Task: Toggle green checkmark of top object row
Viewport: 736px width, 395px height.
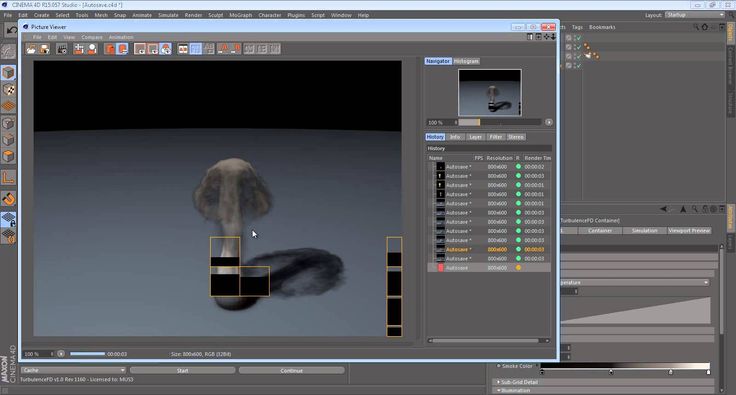Action: pos(579,38)
